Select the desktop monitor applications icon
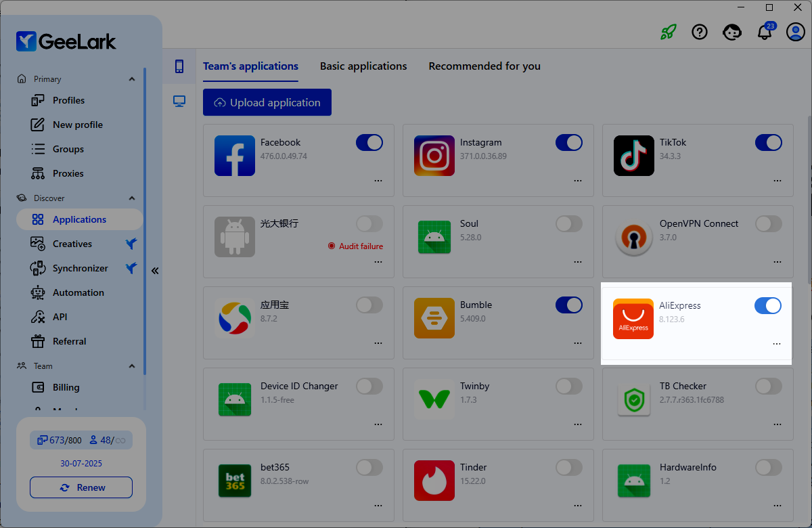The height and width of the screenshot is (528, 812). (x=179, y=102)
